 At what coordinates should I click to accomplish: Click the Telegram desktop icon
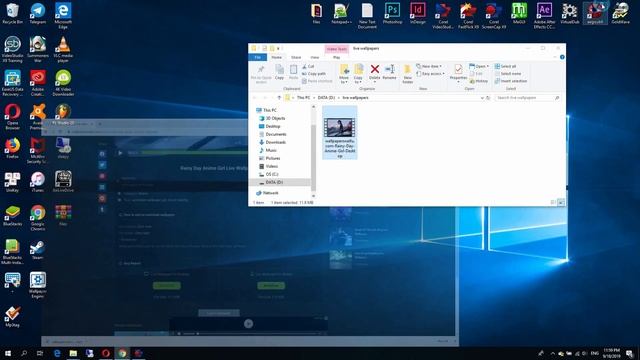pyautogui.click(x=38, y=13)
